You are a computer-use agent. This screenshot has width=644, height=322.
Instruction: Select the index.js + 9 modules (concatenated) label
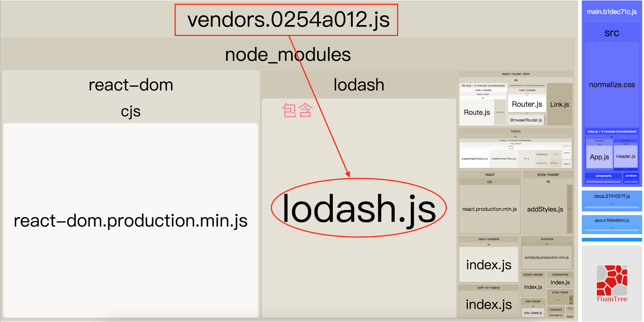click(x=516, y=140)
